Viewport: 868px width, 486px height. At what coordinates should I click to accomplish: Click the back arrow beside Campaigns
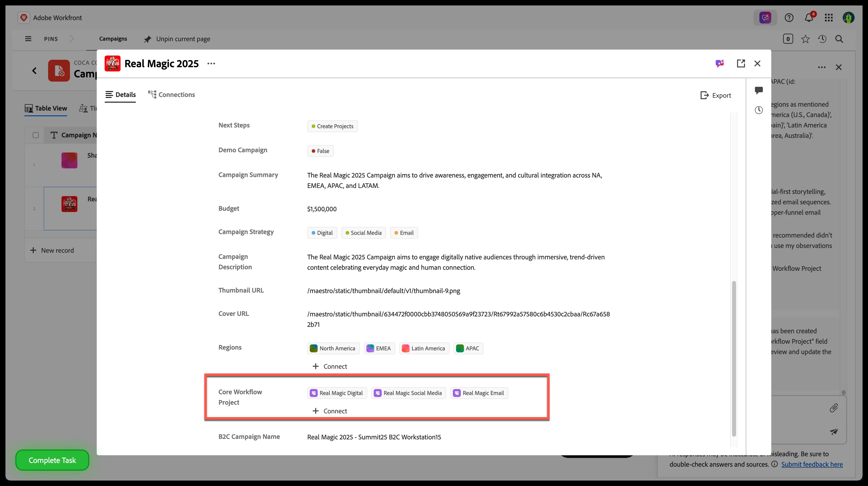pyautogui.click(x=34, y=70)
